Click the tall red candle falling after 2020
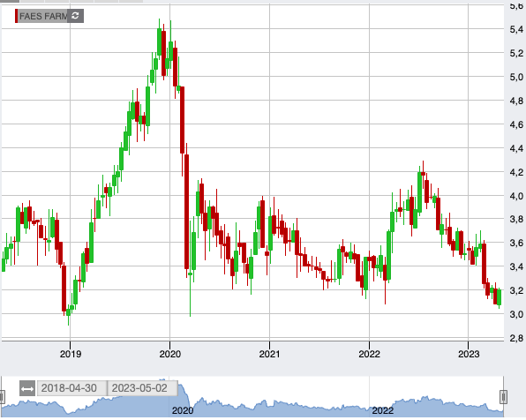The image size is (526, 420). point(186,212)
